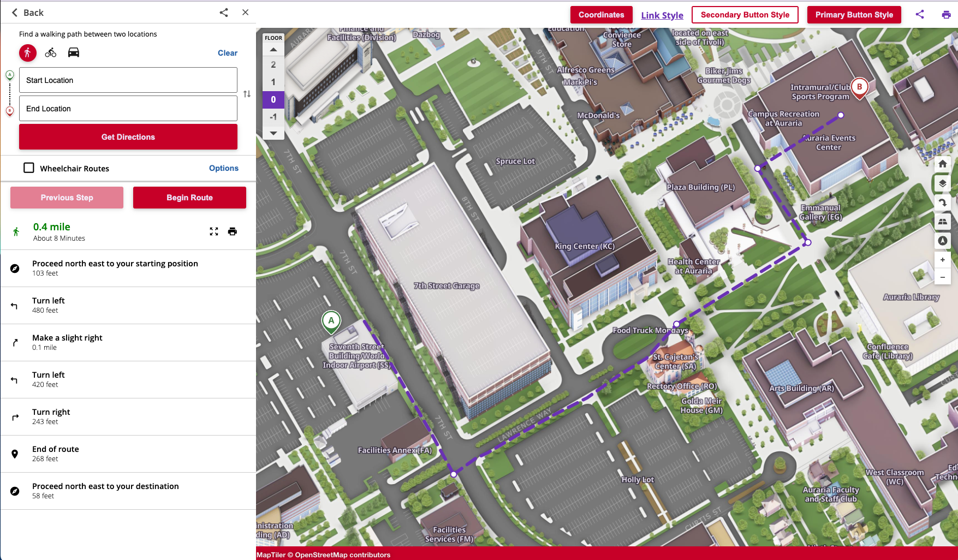Viewport: 958px width, 560px height.
Task: Toggle the 3D buildings map control
Action: point(943,222)
